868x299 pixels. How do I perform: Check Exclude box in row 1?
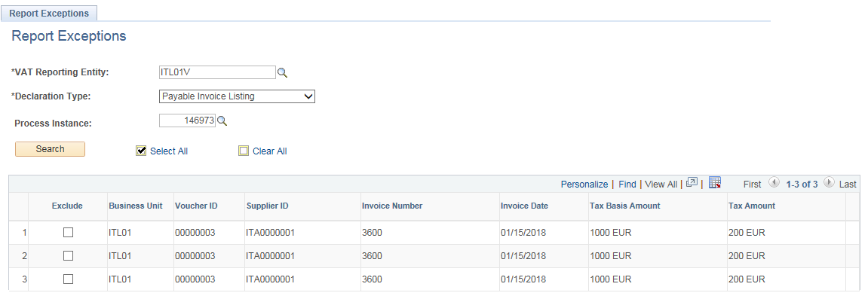pyautogui.click(x=68, y=233)
